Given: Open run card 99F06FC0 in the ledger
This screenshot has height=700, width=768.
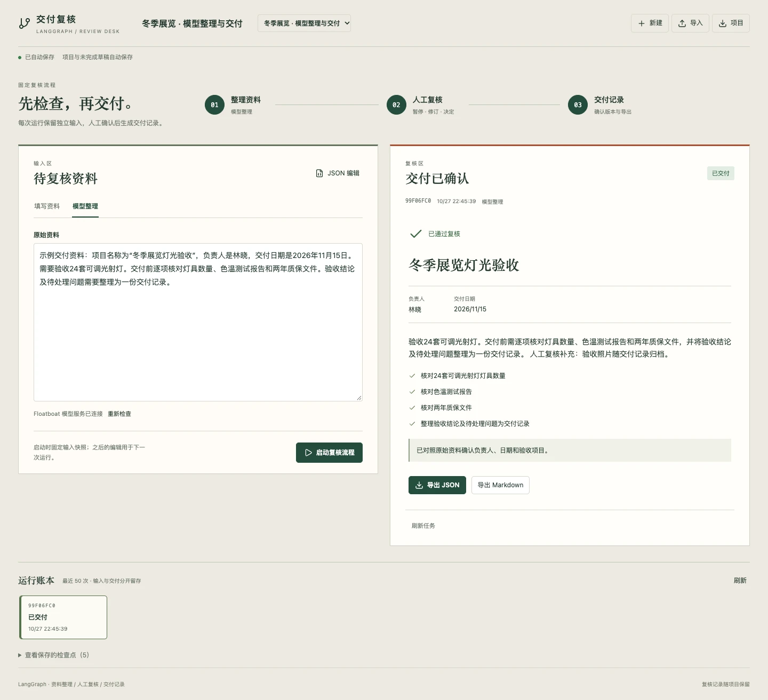Looking at the screenshot, I should pos(63,617).
